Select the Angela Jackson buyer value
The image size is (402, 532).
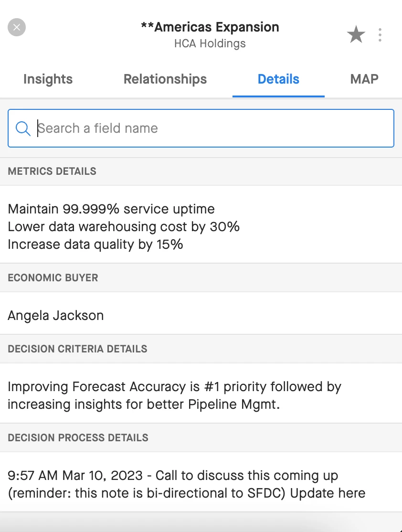[x=56, y=315]
